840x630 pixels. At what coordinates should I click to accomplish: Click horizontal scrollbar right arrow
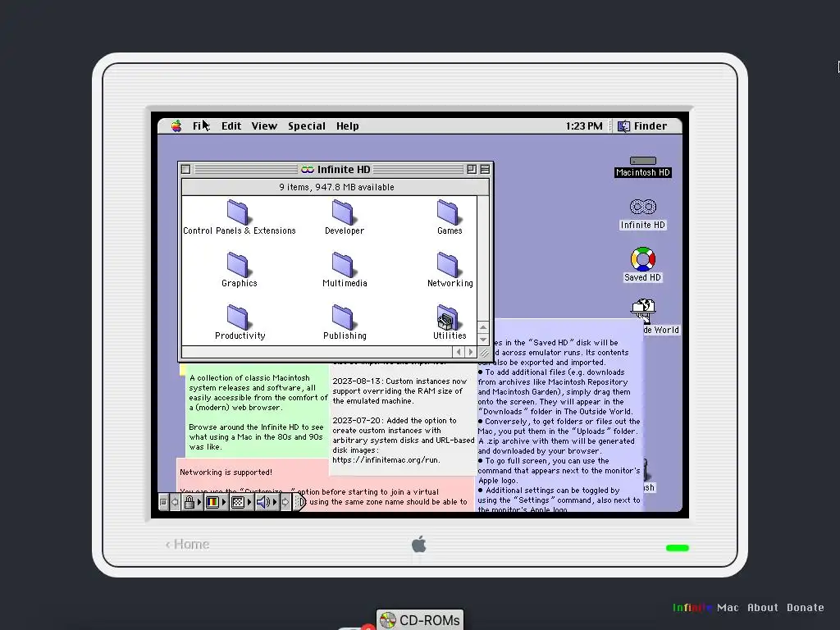click(x=470, y=352)
